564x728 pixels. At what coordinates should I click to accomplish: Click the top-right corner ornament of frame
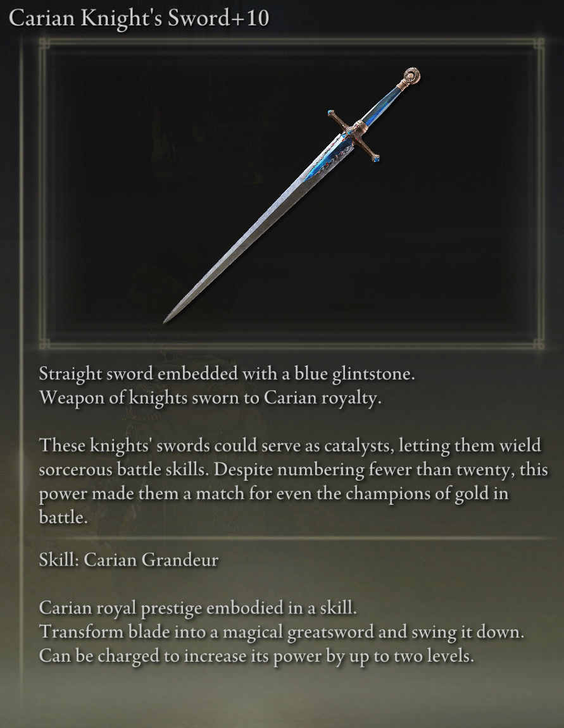point(538,44)
